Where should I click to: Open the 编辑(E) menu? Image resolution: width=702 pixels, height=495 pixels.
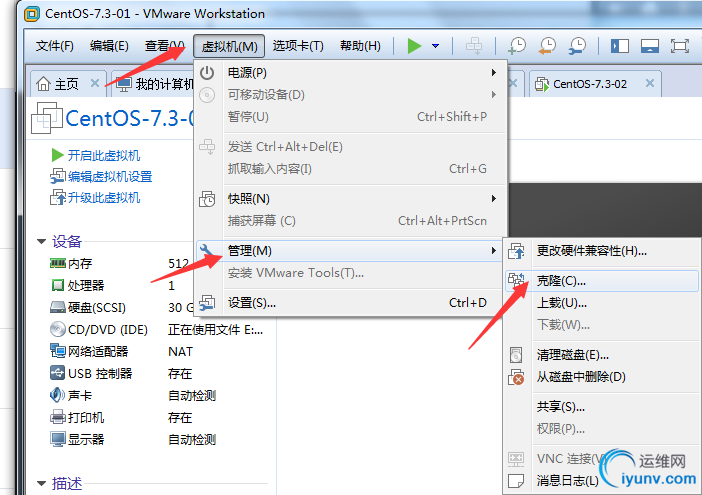coord(109,46)
